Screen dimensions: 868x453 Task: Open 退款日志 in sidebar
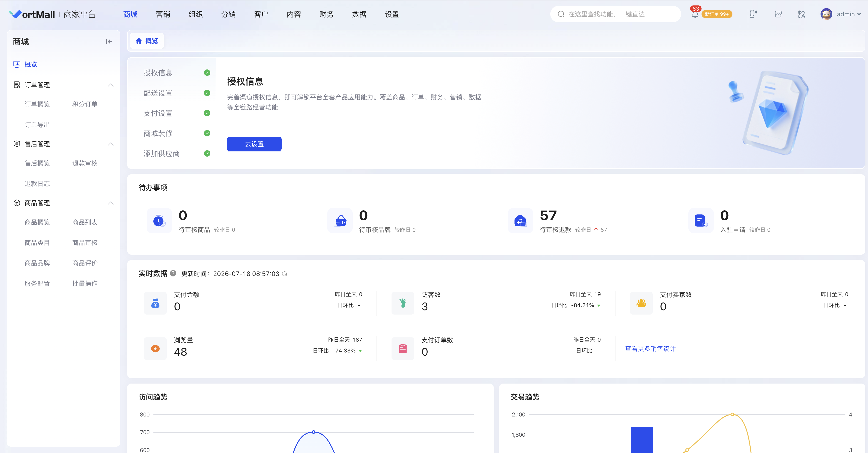tap(37, 184)
